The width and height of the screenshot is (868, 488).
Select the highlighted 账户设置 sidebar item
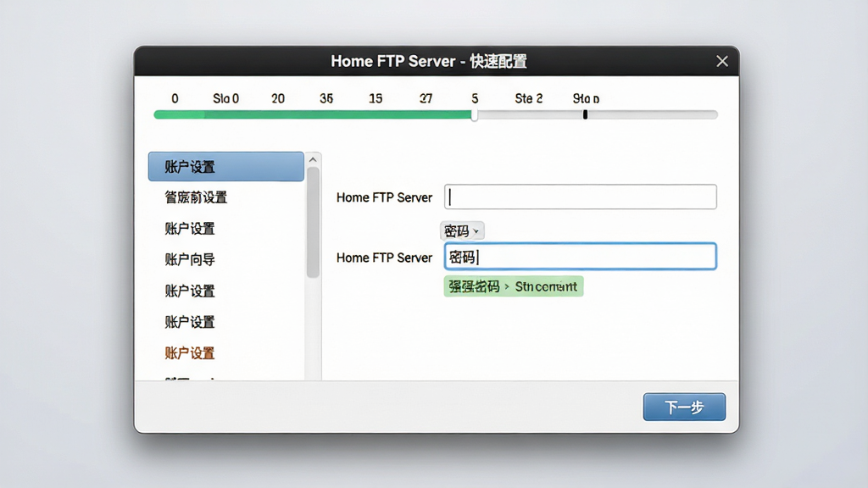coord(225,167)
